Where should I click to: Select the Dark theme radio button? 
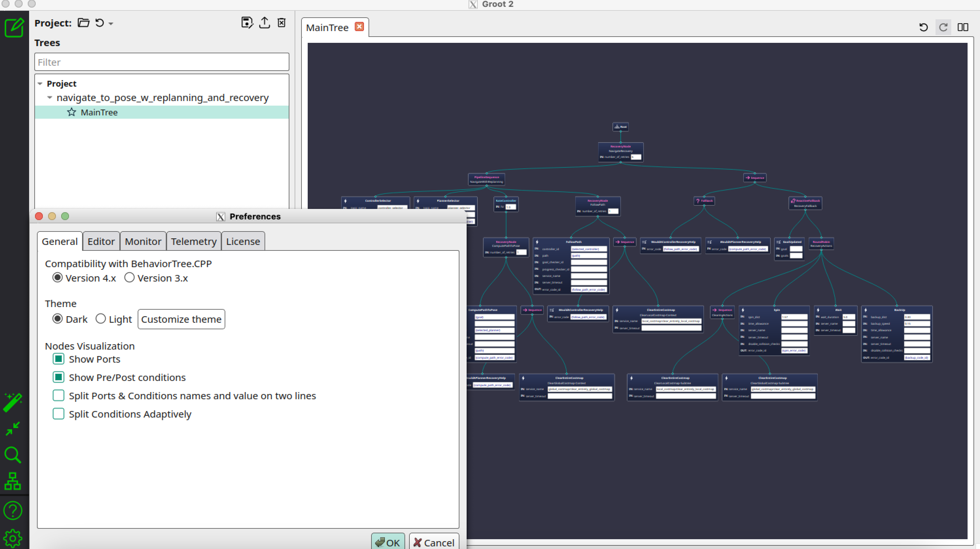point(58,319)
